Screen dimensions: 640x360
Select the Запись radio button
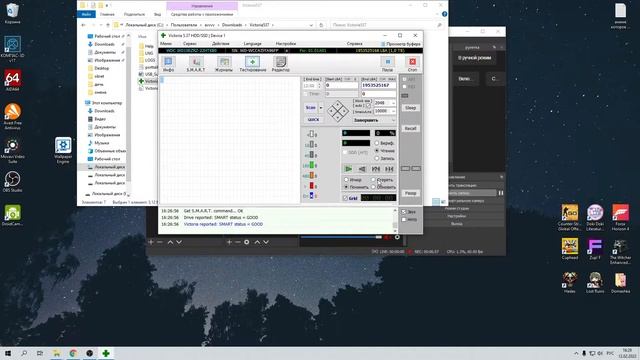[x=377, y=158]
